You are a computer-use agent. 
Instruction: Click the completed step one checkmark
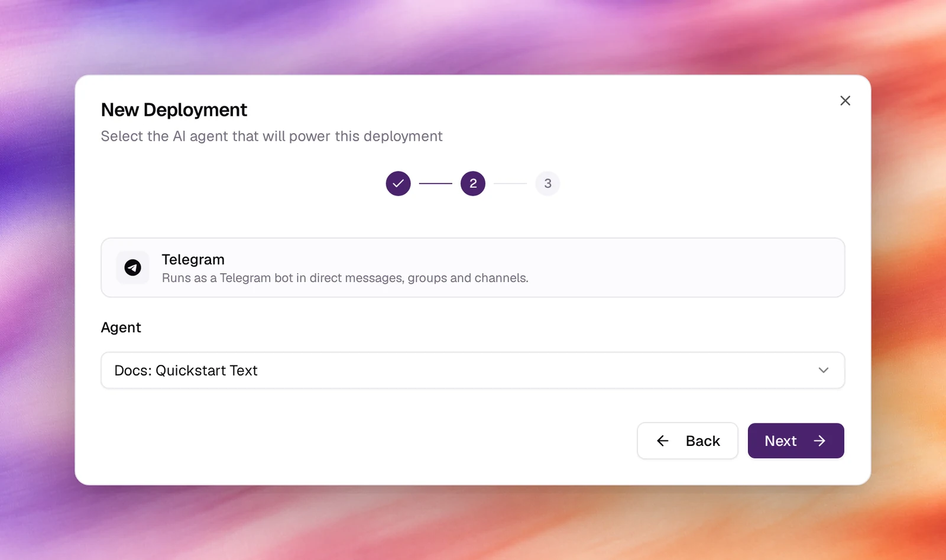(x=398, y=183)
